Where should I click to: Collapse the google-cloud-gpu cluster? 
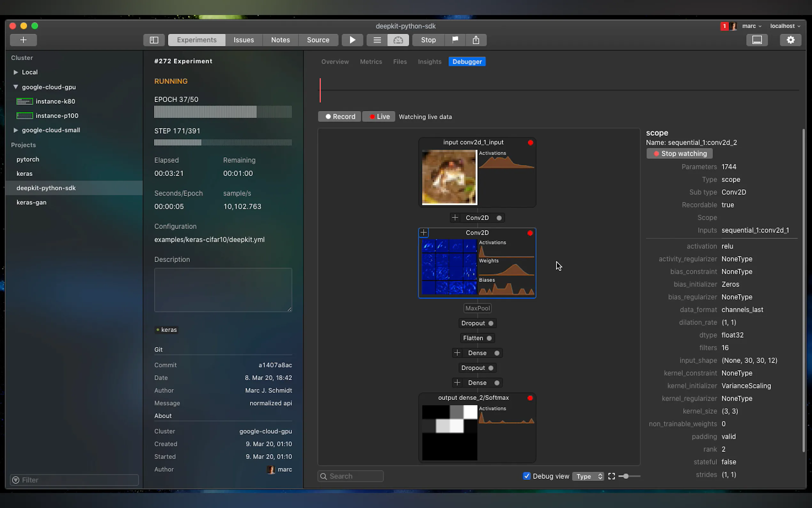click(15, 87)
